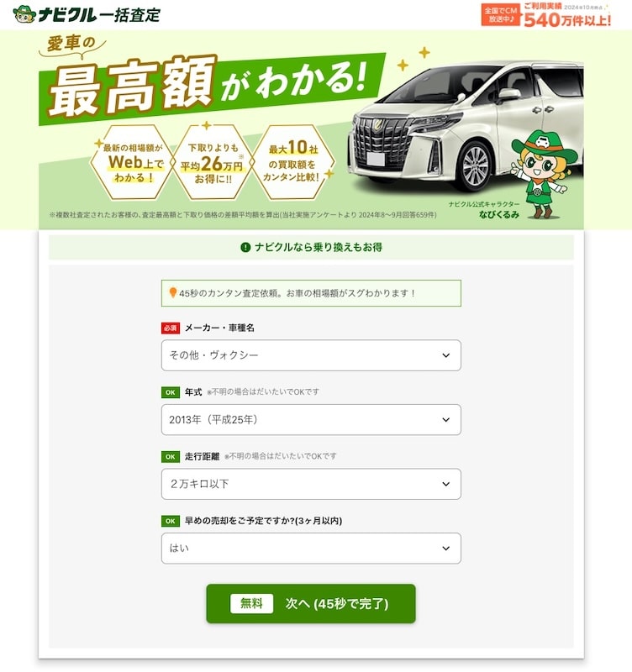Open the メーカー・車種名 dropdown

click(x=311, y=355)
